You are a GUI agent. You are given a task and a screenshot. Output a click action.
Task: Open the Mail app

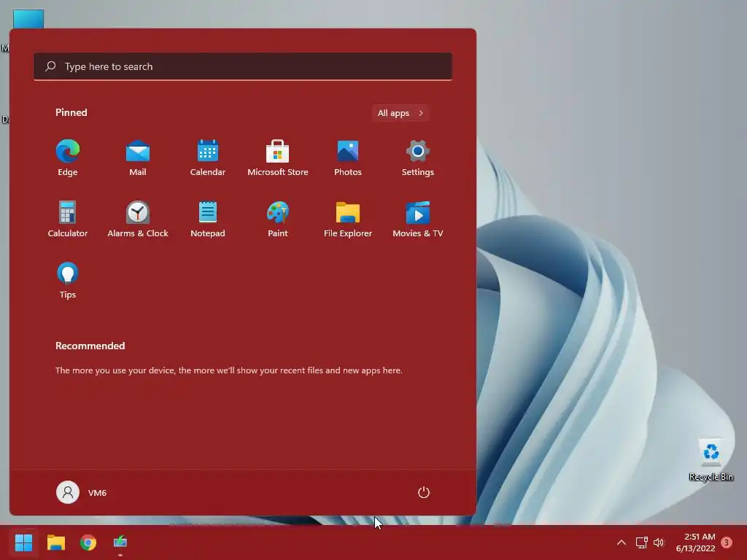point(138,158)
